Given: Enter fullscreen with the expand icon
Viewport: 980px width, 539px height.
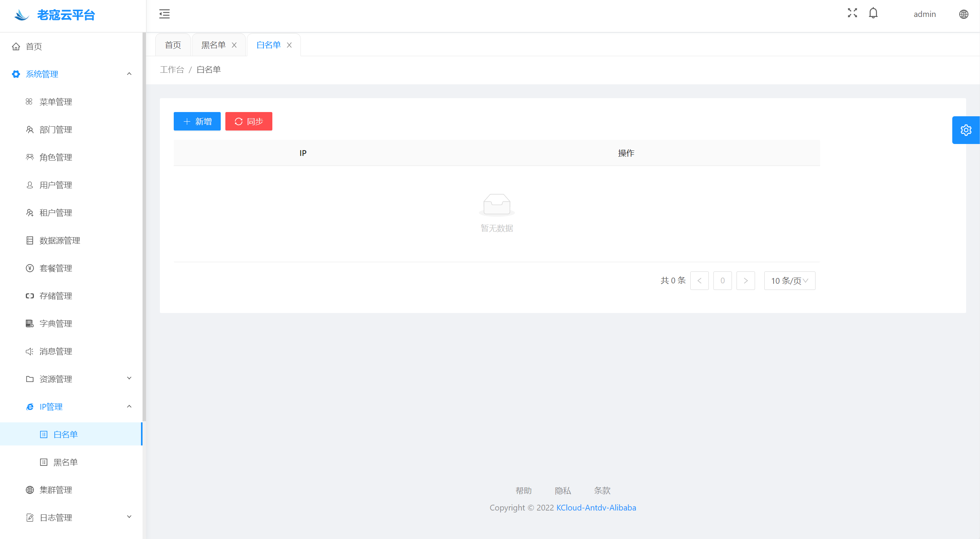Looking at the screenshot, I should tap(852, 13).
